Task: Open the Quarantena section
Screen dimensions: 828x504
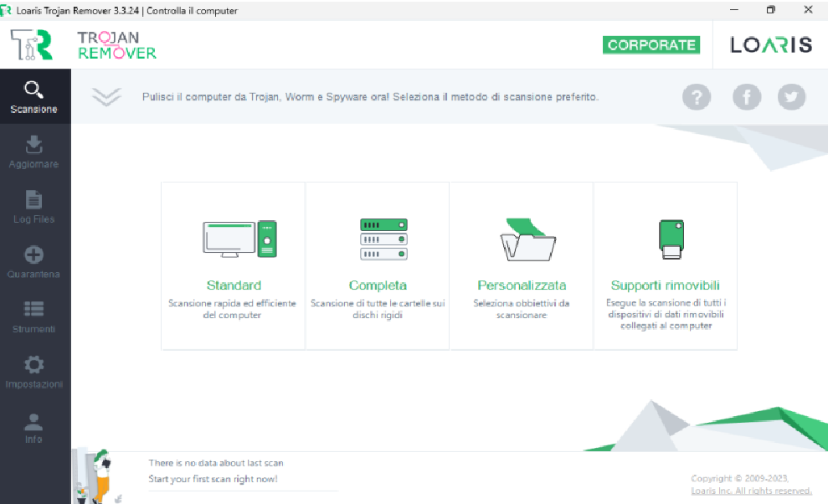Action: [x=34, y=263]
